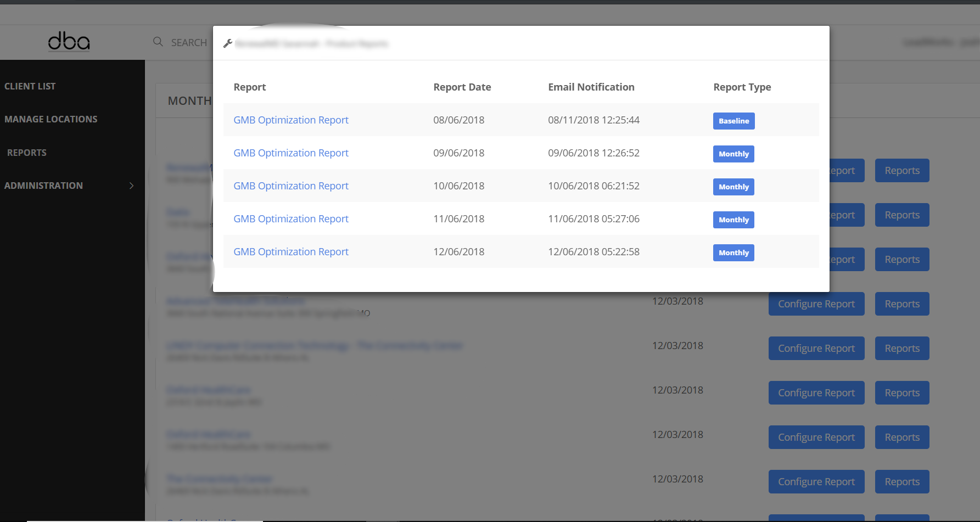
Task: Click the Report Type column header
Action: pyautogui.click(x=742, y=87)
